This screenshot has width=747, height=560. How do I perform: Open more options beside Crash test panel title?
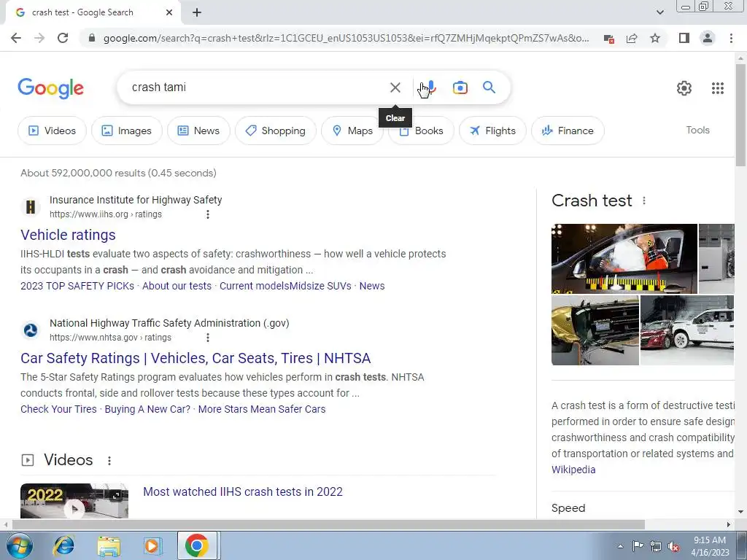point(644,201)
